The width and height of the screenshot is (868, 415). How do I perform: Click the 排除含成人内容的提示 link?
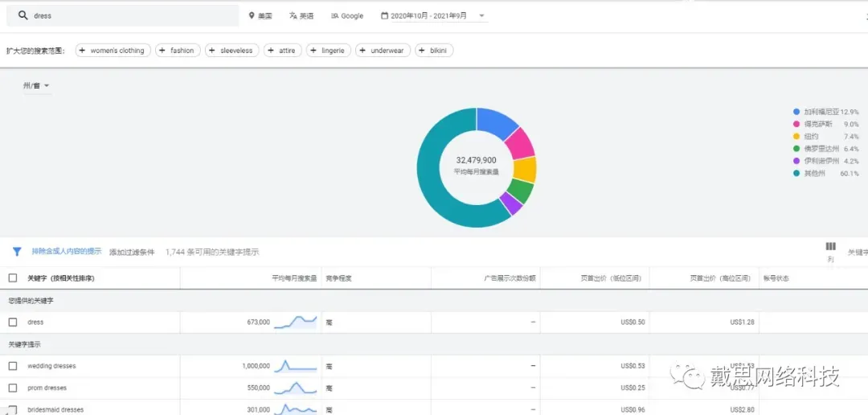pos(67,252)
